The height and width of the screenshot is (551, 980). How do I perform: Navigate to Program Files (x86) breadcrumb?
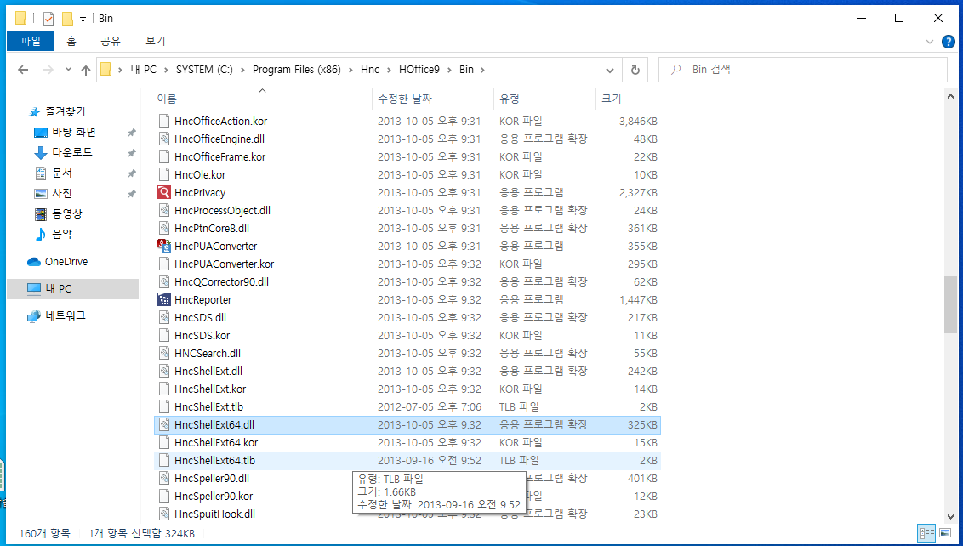297,70
